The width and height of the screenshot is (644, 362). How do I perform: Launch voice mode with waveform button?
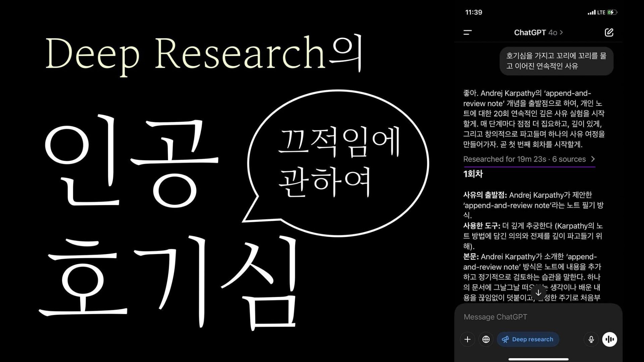pos(609,339)
